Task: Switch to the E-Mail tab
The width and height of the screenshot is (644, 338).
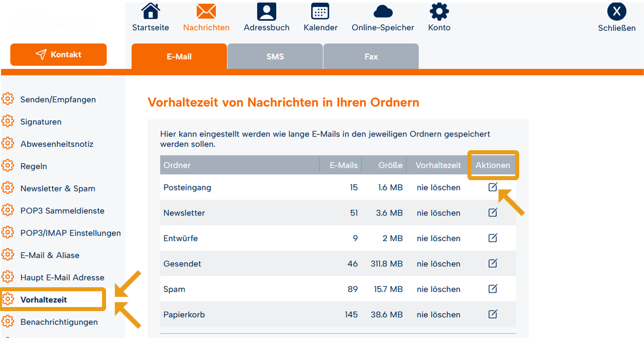Action: pos(179,56)
